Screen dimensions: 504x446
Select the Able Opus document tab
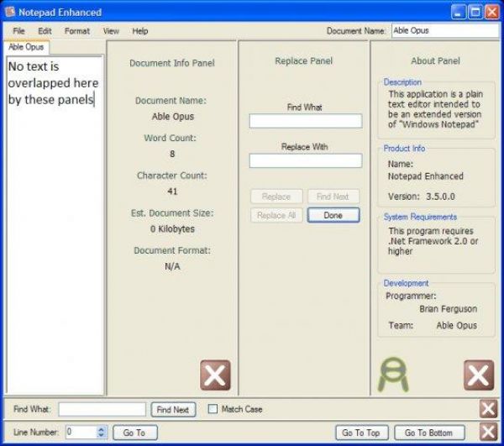tap(26, 47)
